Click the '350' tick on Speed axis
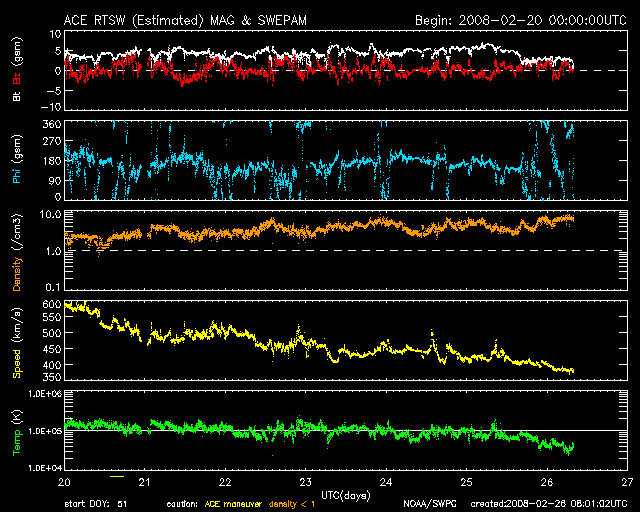The height and width of the screenshot is (512, 640). 52,377
